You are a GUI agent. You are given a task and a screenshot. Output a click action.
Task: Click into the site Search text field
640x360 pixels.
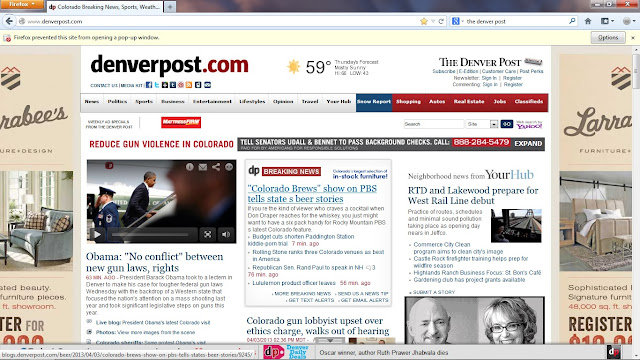coord(433,124)
